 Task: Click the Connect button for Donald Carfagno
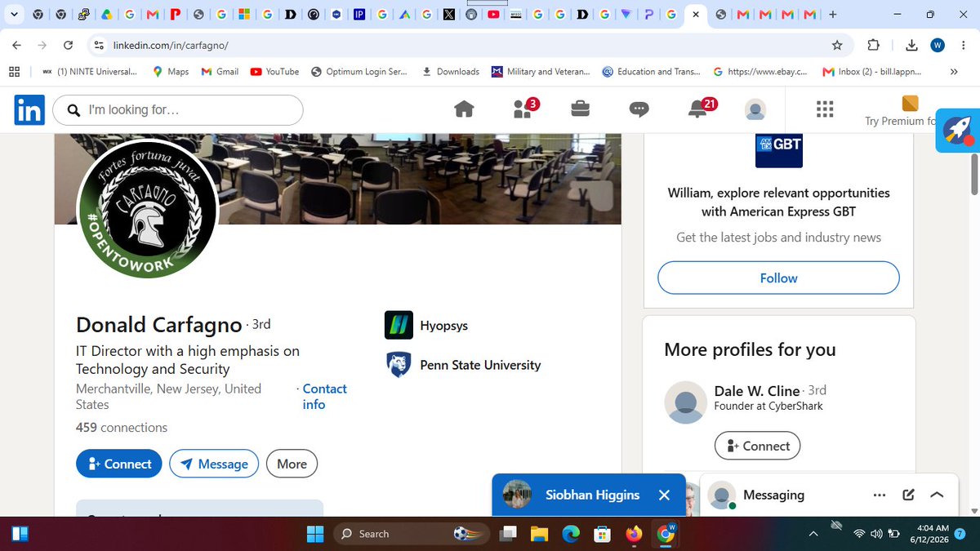[119, 464]
